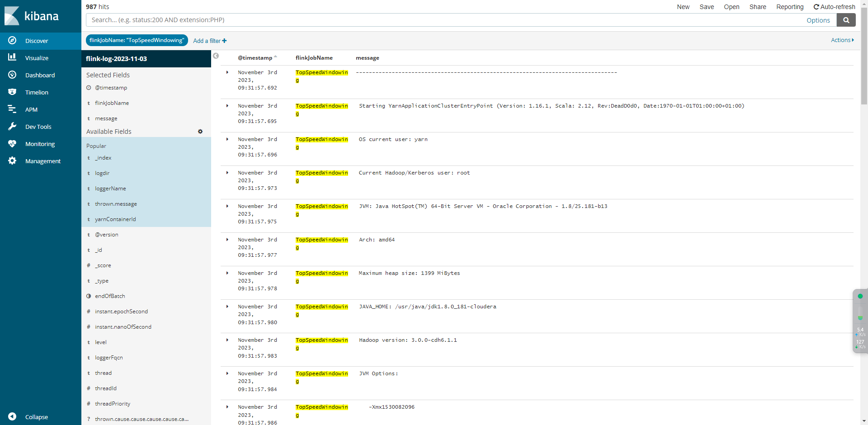
Task: Select the thrown.message available field
Action: (x=116, y=204)
